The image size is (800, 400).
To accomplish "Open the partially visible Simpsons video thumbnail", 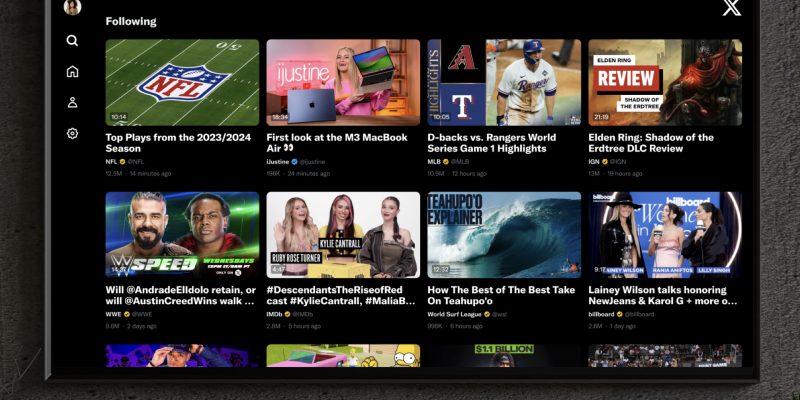I will [343, 356].
